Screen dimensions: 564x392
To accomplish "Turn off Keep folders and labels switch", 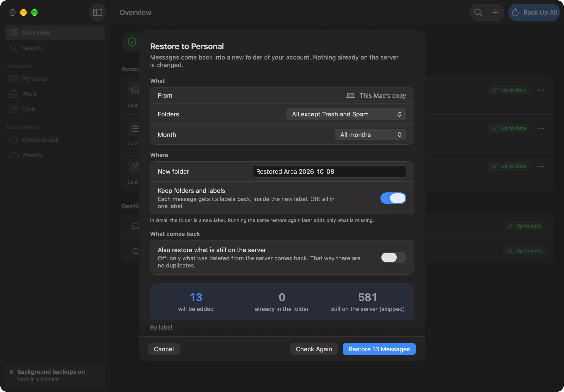I will point(393,198).
